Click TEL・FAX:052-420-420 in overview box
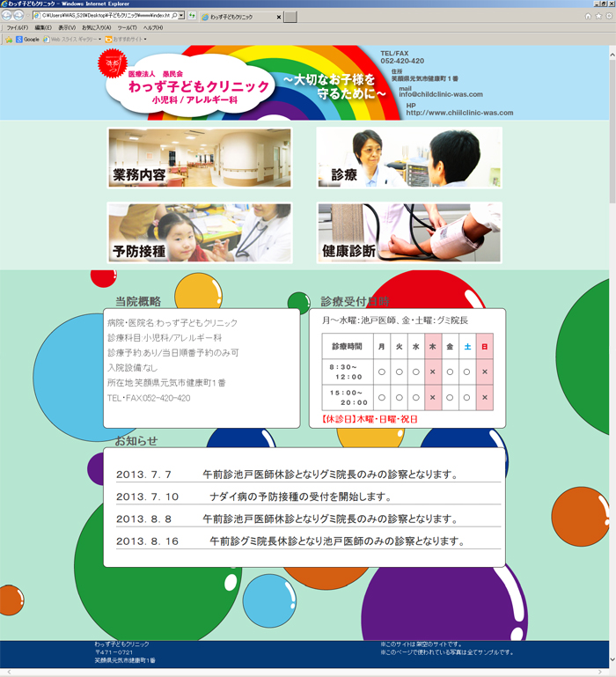 (149, 398)
